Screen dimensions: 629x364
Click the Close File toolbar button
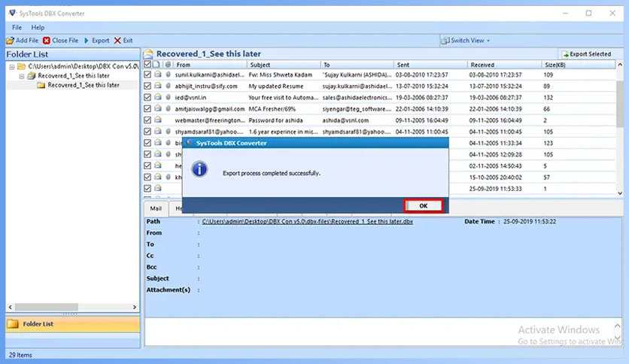click(x=61, y=41)
